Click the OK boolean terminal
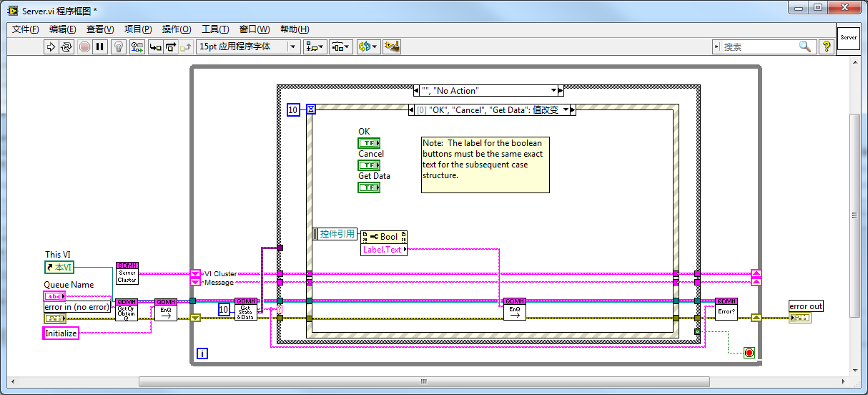868x395 pixels. tap(369, 143)
